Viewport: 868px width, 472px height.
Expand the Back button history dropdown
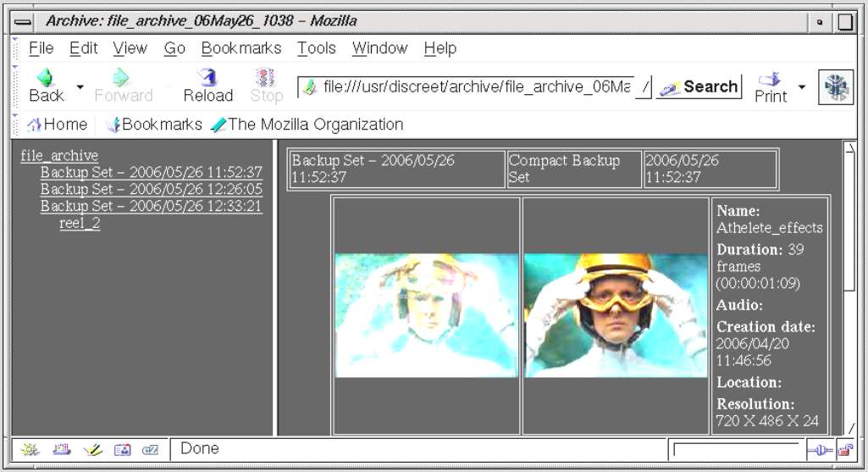tap(80, 86)
